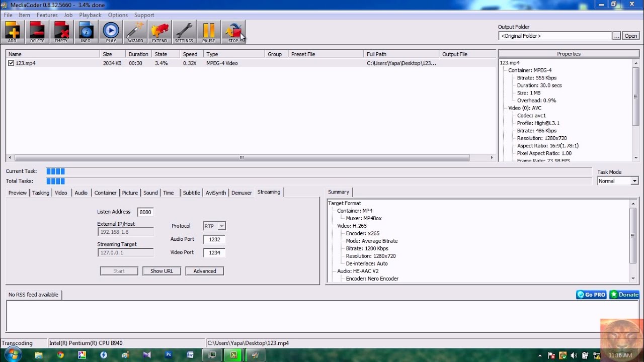Open Windows Explorer folder in taskbar
This screenshot has width=644, height=362.
(39, 355)
